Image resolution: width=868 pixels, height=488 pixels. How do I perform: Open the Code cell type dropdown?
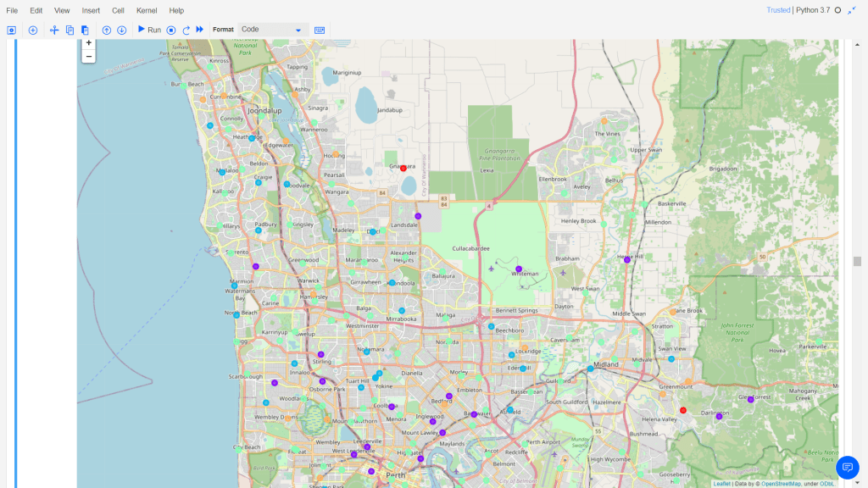tap(271, 30)
